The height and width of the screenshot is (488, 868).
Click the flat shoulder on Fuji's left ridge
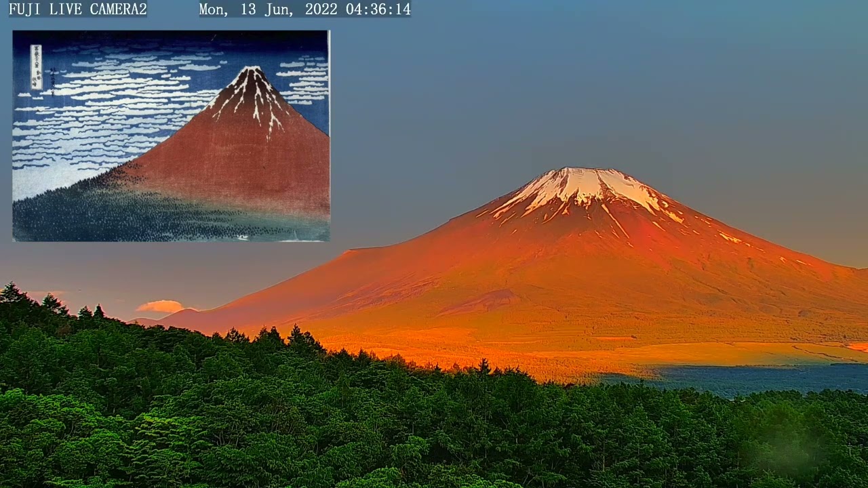pyautogui.click(x=366, y=249)
